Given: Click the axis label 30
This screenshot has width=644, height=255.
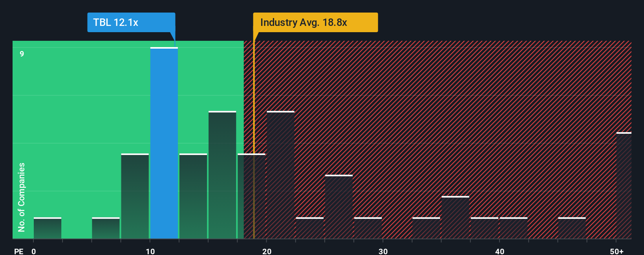Looking at the screenshot, I should [x=383, y=251].
